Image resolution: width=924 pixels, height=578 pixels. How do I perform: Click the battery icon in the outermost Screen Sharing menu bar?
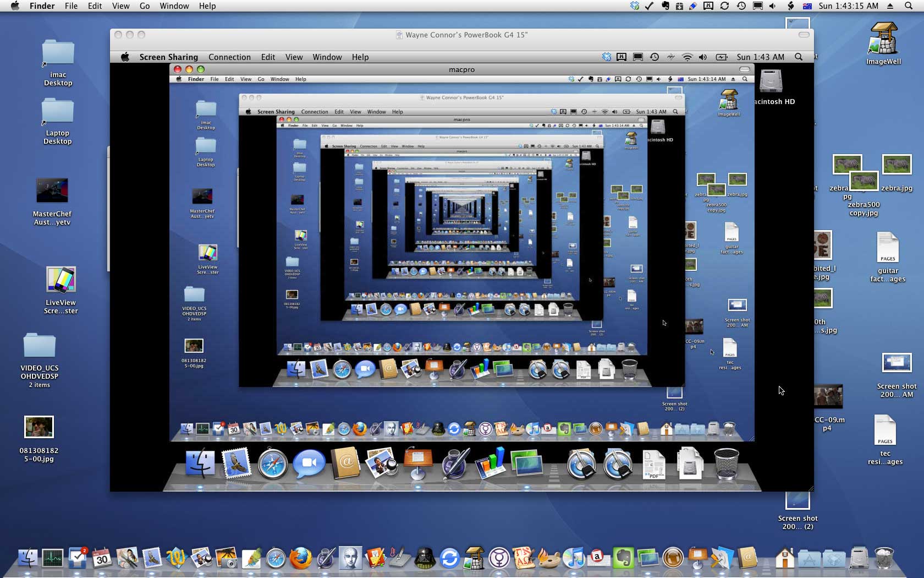click(x=722, y=57)
